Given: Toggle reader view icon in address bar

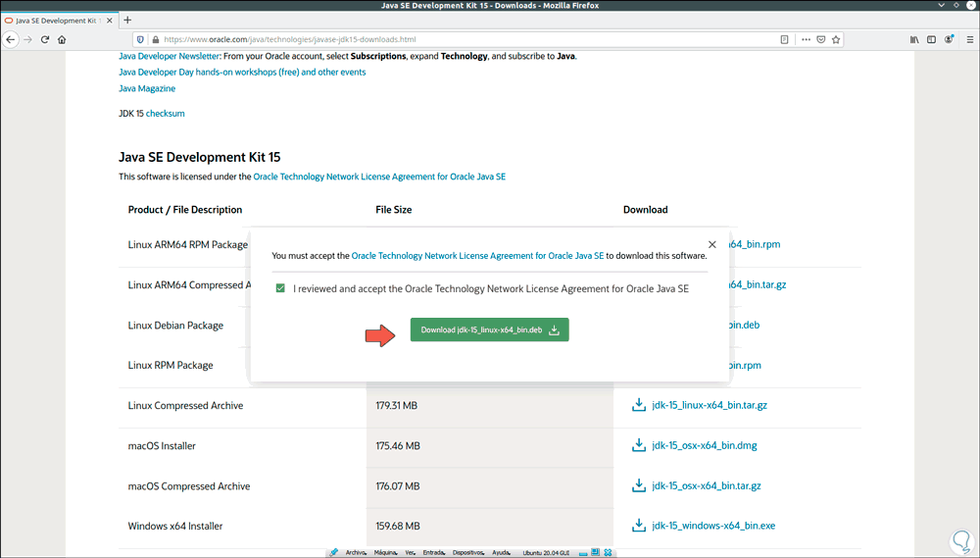Looking at the screenshot, I should coord(784,39).
